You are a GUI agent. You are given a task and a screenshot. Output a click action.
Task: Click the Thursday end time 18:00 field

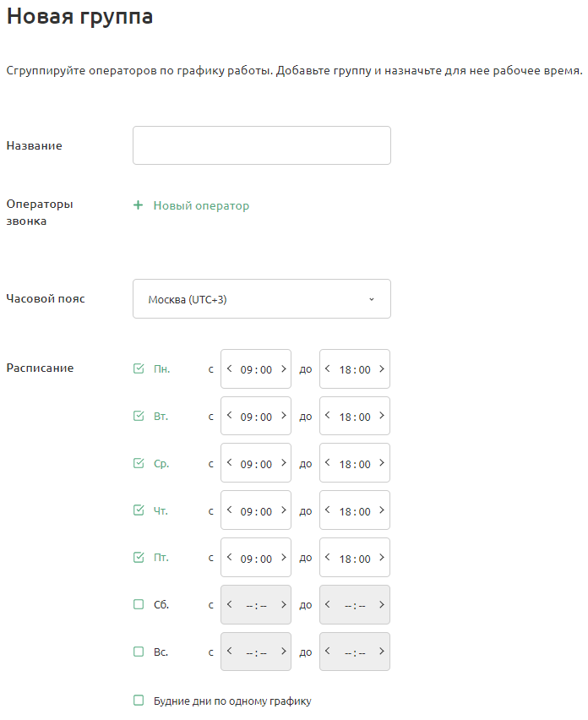click(x=355, y=511)
